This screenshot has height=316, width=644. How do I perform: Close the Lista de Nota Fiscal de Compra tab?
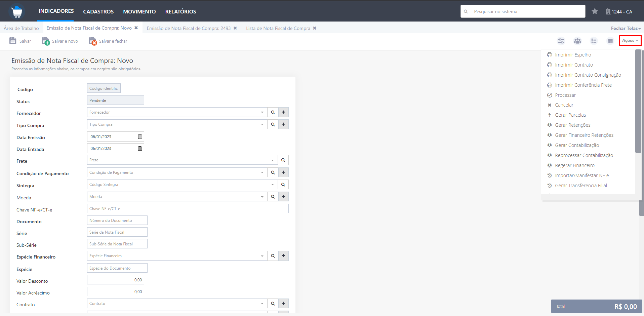point(315,28)
